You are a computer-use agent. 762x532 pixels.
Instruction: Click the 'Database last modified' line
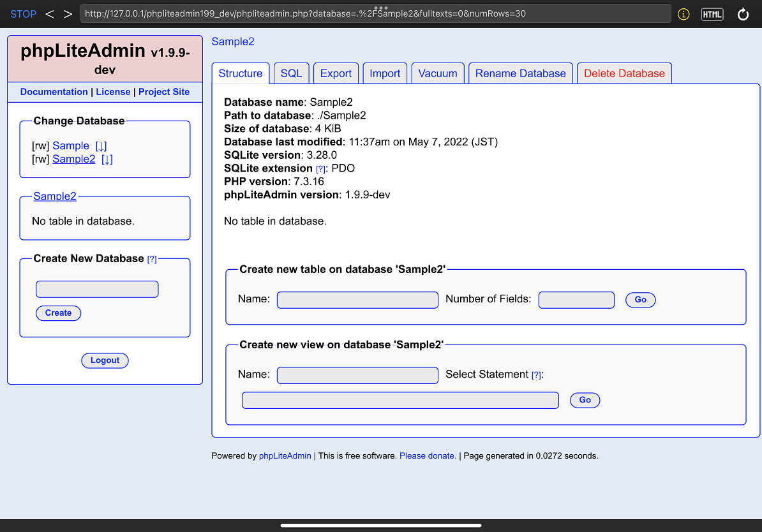(361, 142)
